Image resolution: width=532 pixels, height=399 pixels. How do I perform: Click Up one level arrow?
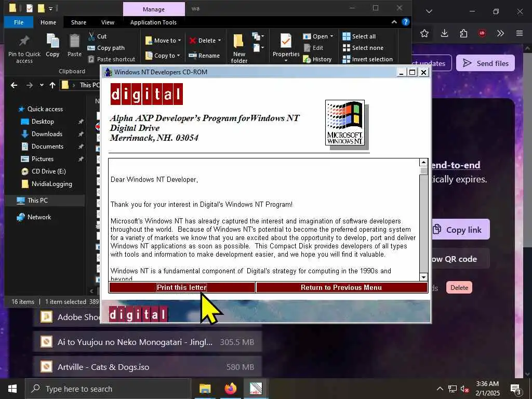[x=52, y=85]
